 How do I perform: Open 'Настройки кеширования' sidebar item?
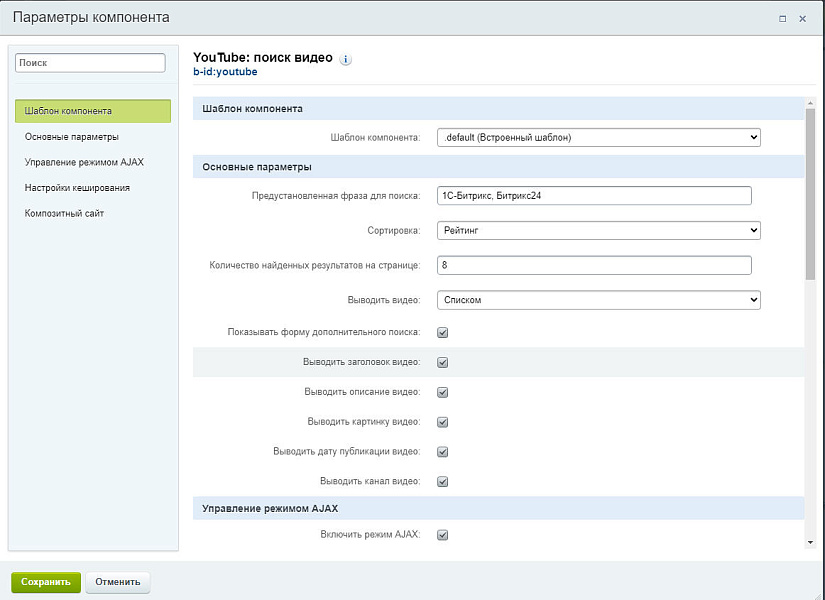pyautogui.click(x=77, y=188)
